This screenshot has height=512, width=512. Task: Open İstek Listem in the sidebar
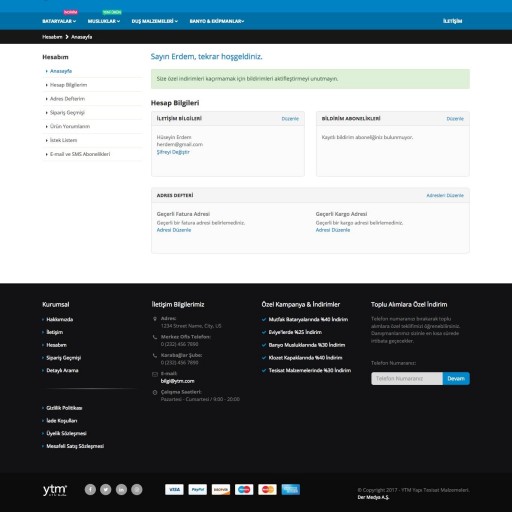tap(63, 140)
